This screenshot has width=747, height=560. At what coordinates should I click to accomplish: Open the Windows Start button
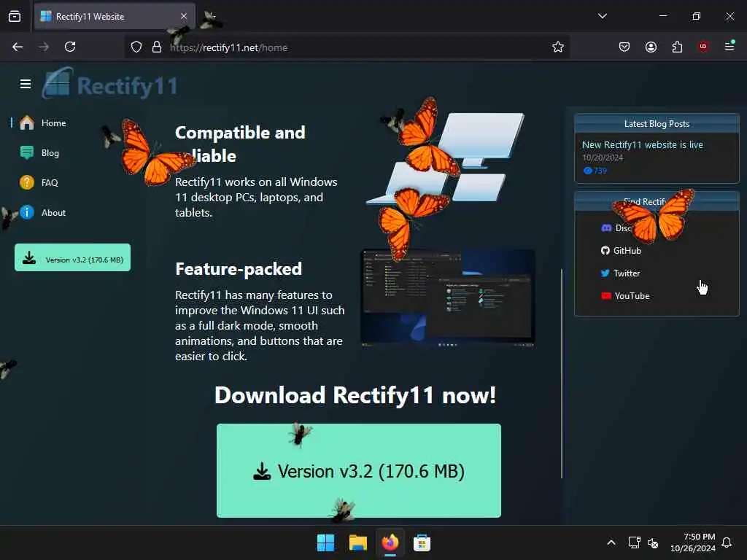(326, 542)
